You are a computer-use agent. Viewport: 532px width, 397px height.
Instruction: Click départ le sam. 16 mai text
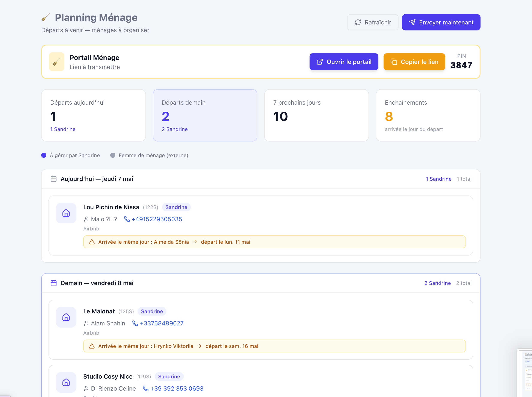pos(232,346)
